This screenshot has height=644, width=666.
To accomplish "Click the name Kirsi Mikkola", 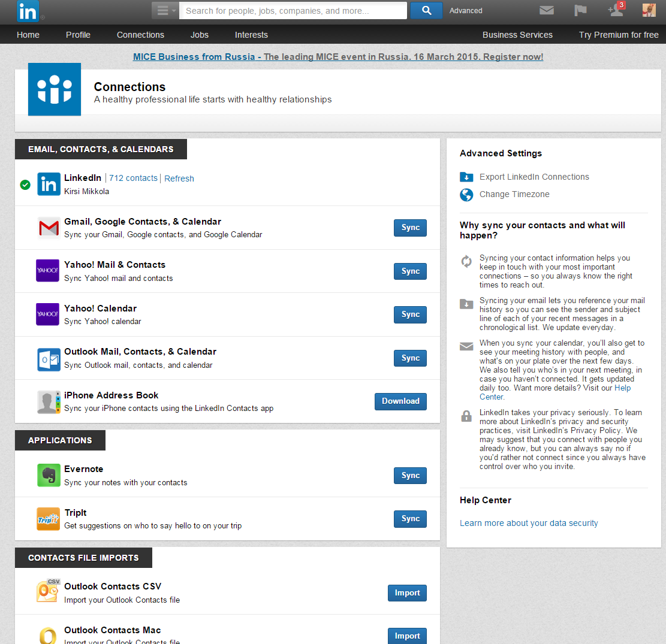I will (87, 192).
